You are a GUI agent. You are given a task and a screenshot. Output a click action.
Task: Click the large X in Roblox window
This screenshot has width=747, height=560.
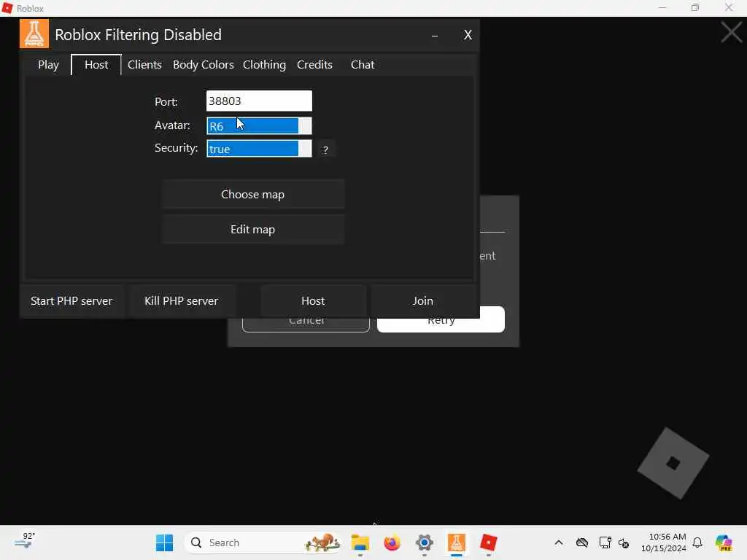pyautogui.click(x=731, y=33)
